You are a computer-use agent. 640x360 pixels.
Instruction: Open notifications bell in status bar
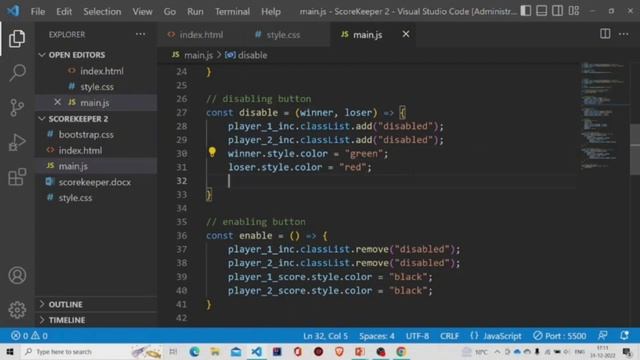[624, 336]
